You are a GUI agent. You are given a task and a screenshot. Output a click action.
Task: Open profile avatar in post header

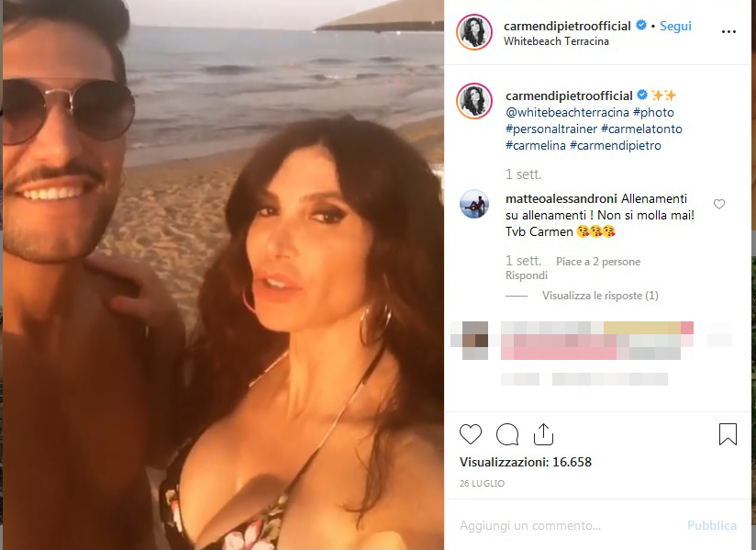click(x=474, y=32)
